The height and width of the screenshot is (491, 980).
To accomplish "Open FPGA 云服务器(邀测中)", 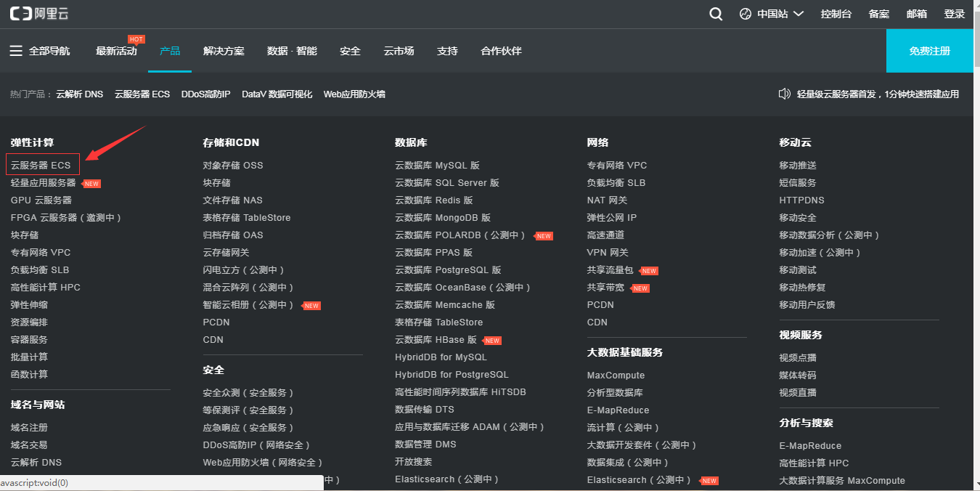I will 66,218.
